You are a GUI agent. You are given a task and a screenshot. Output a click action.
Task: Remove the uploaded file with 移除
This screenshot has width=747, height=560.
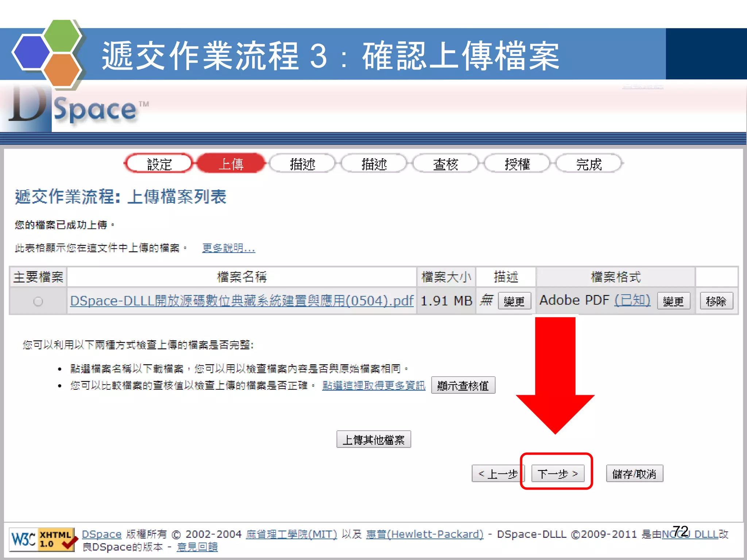tap(716, 301)
